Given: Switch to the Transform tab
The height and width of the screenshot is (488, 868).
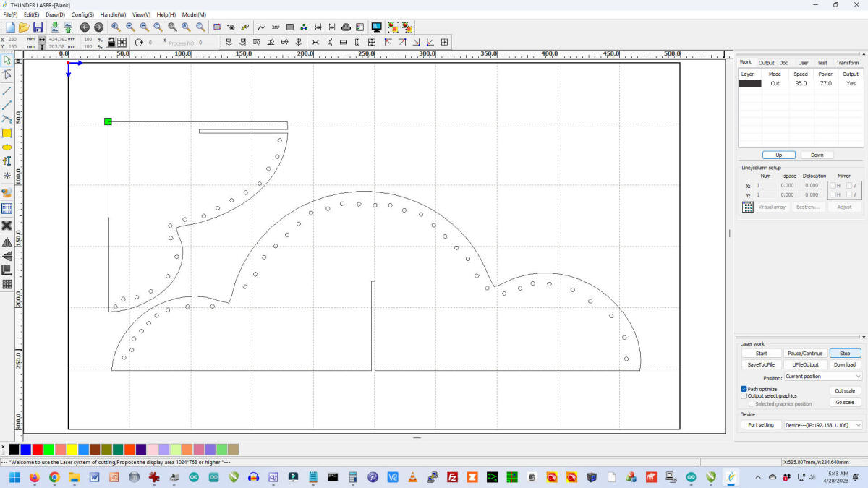Looking at the screenshot, I should pyautogui.click(x=847, y=63).
